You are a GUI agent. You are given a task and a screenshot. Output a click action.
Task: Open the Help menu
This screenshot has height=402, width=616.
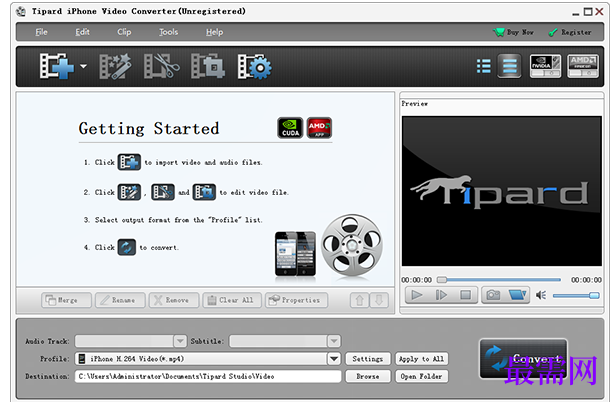point(214,32)
